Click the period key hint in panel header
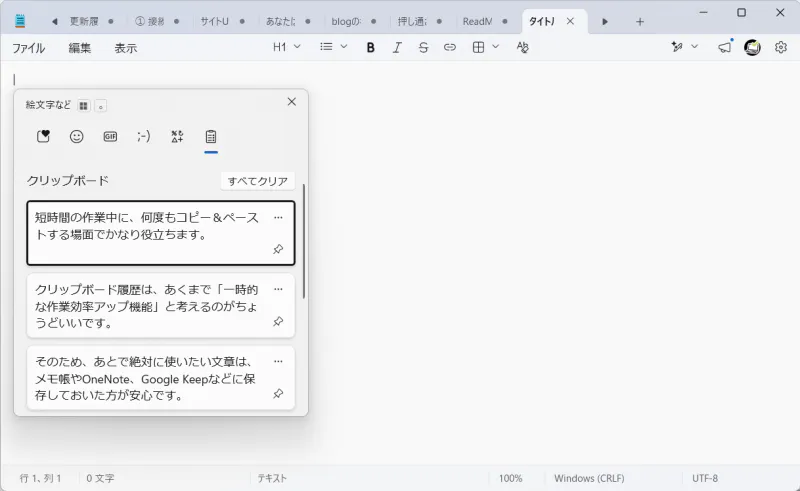This screenshot has height=491, width=800. point(101,106)
